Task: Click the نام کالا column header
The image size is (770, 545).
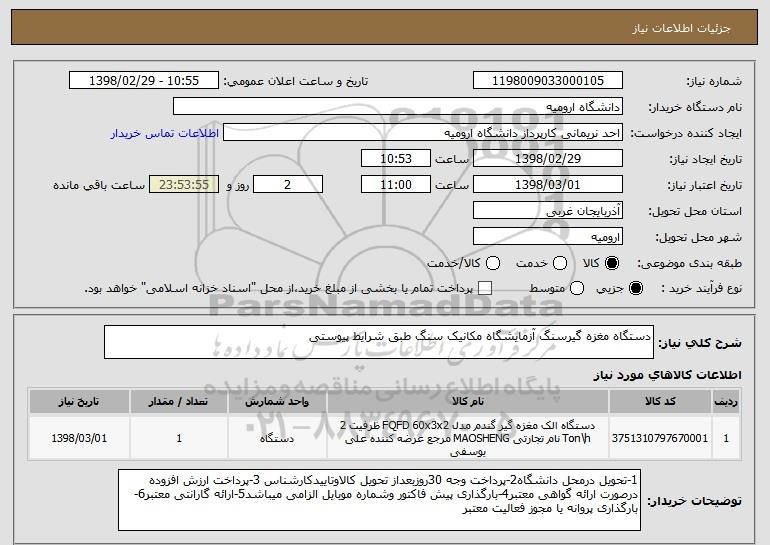Action: click(468, 402)
